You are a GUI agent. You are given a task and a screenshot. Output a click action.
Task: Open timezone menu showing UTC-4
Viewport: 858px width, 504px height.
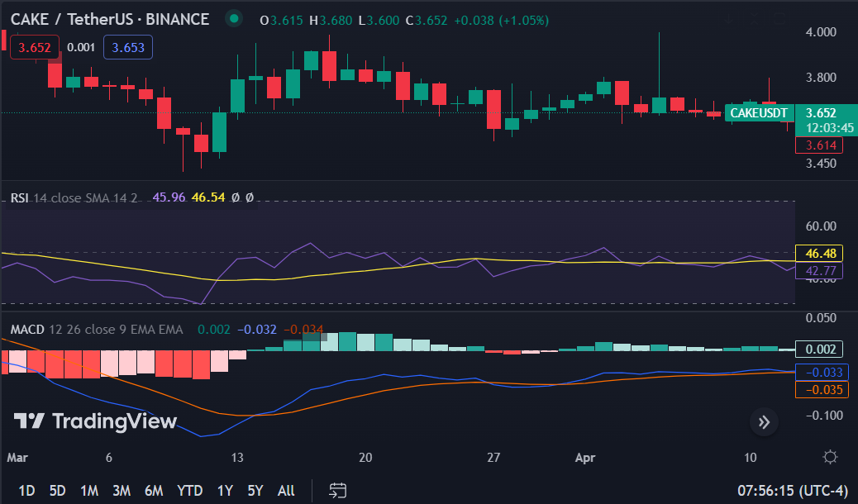coord(793,490)
